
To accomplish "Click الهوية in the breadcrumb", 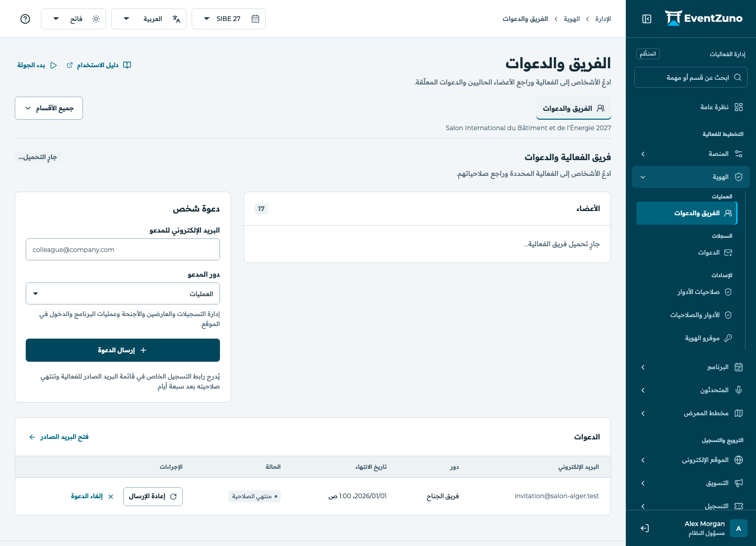I will click(572, 19).
